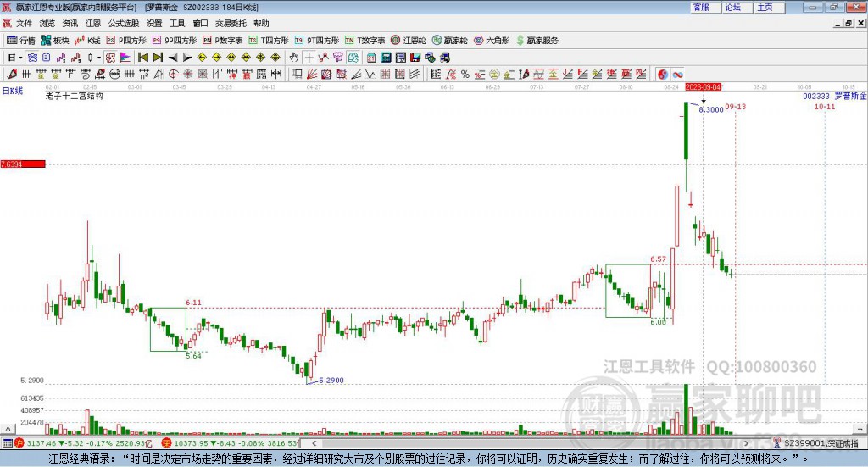
Task: Click the 002333 stock code label
Action: point(816,97)
